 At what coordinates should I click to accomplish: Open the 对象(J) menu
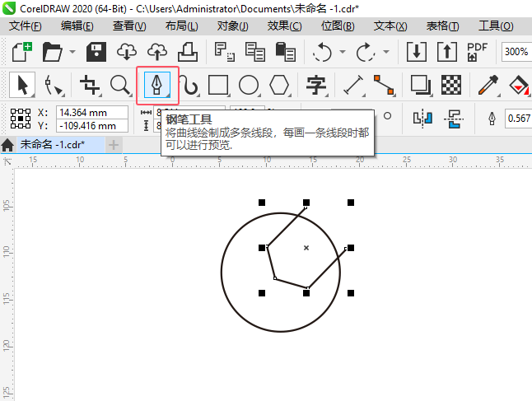coord(233,26)
